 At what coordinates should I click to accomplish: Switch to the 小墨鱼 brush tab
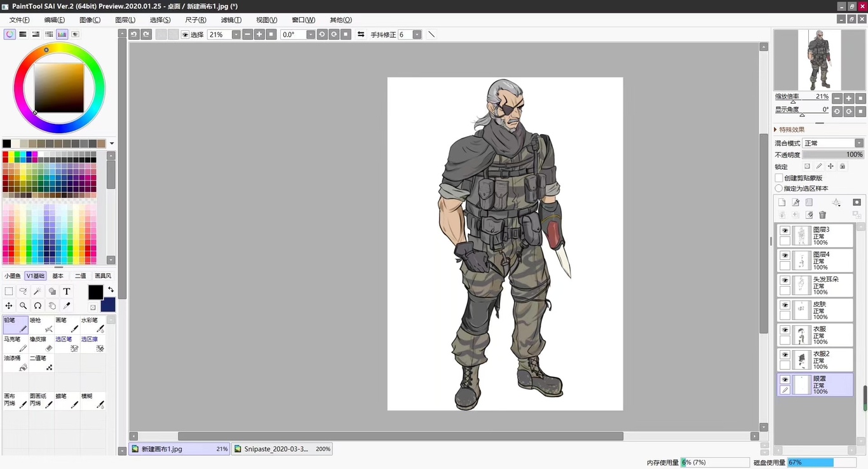tap(13, 276)
